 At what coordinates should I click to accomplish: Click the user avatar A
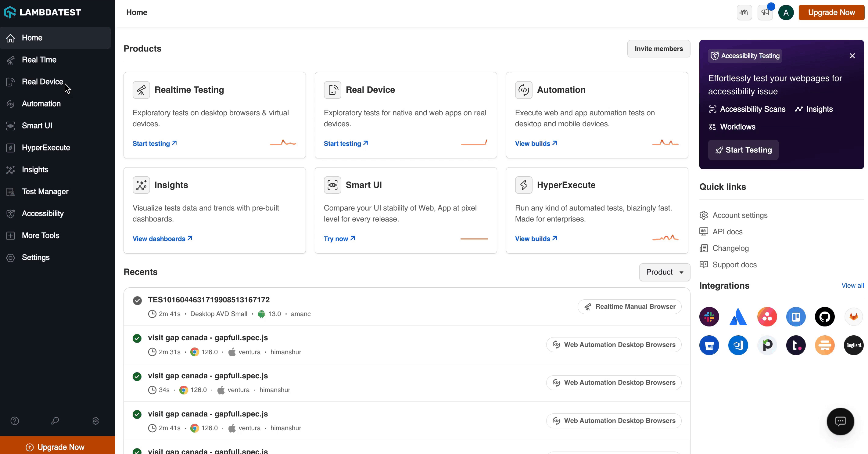pos(786,13)
